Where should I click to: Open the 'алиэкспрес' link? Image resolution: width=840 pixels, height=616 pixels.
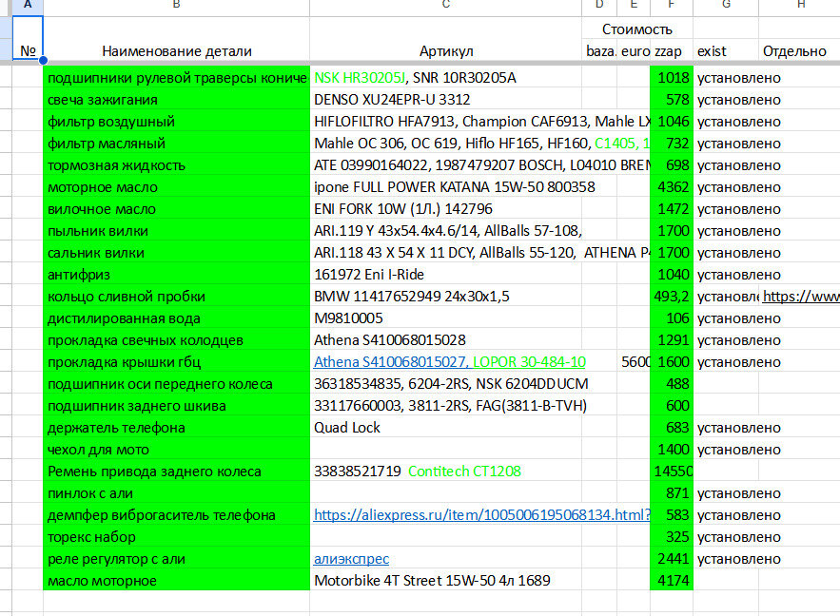351,559
